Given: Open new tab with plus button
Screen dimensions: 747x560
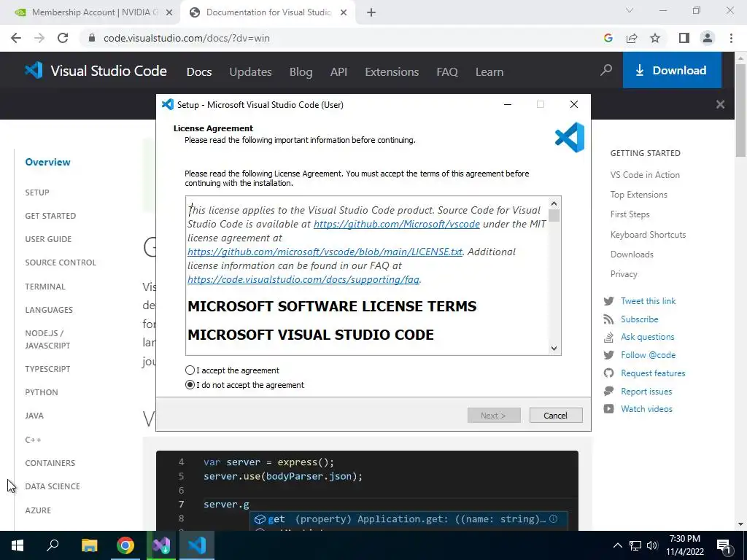Looking at the screenshot, I should coord(371,12).
